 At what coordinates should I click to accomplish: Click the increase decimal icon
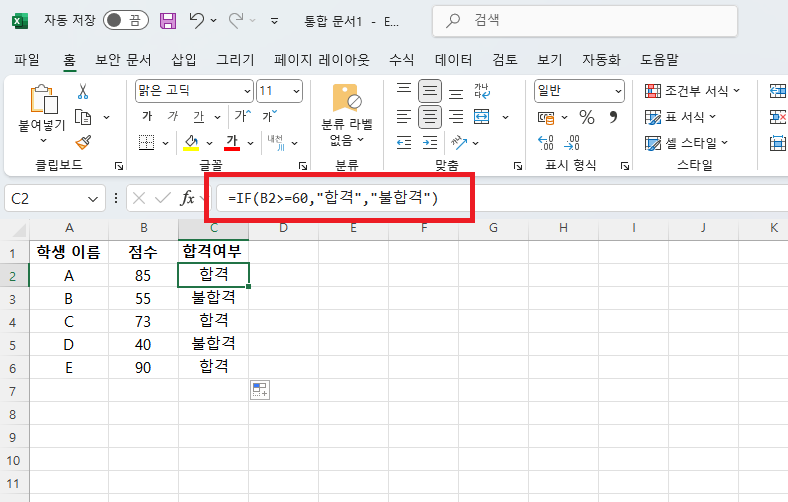(546, 143)
